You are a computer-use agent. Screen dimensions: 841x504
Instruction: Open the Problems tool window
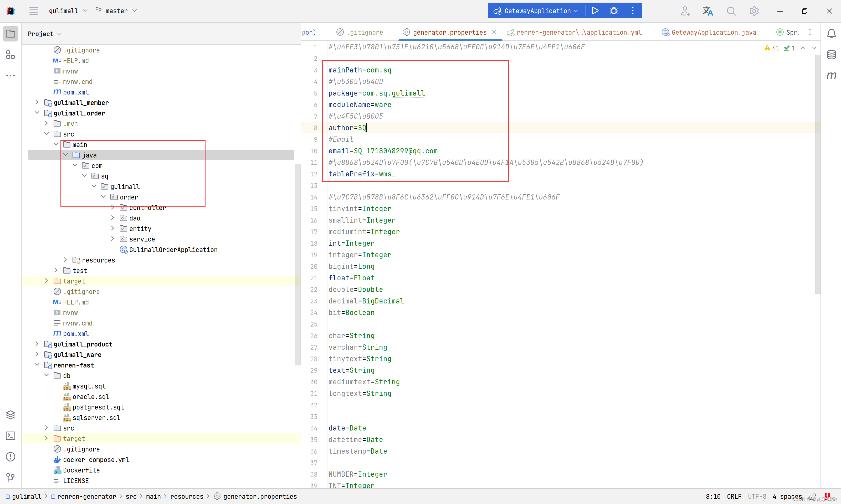click(x=11, y=457)
